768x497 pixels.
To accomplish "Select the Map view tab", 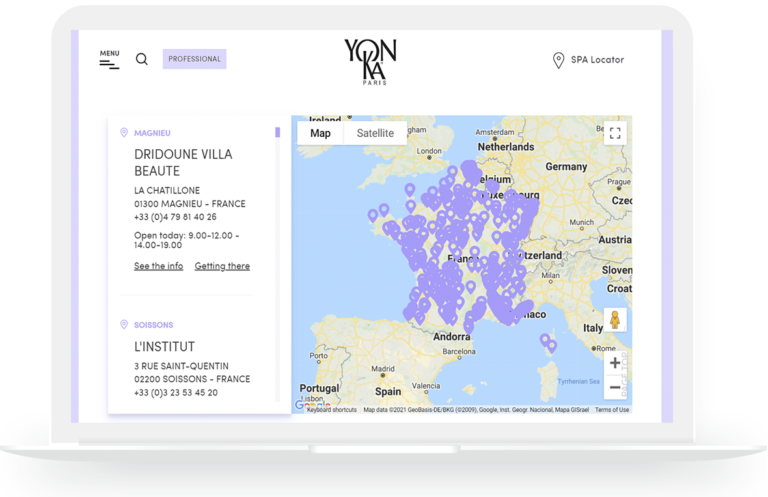I will coord(320,133).
